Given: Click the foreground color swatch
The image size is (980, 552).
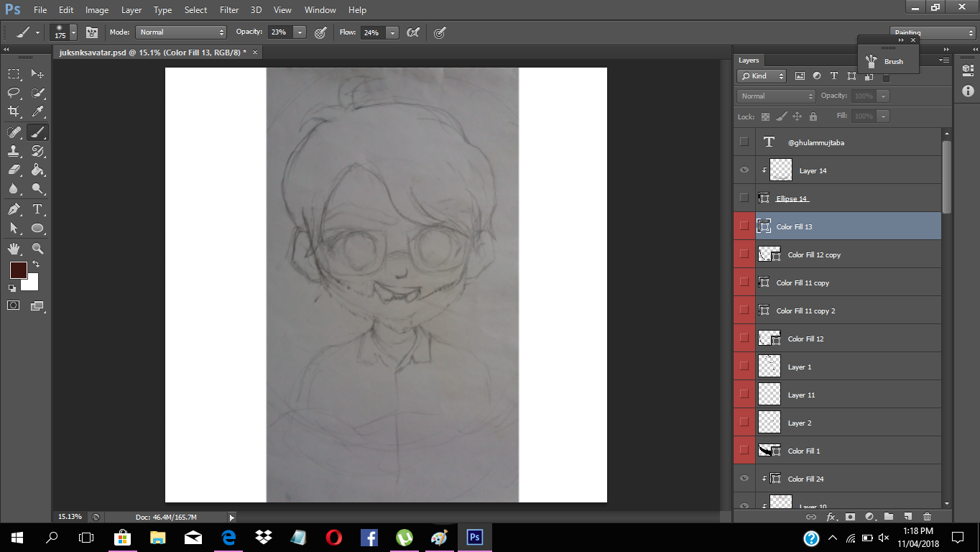Looking at the screenshot, I should point(18,270).
